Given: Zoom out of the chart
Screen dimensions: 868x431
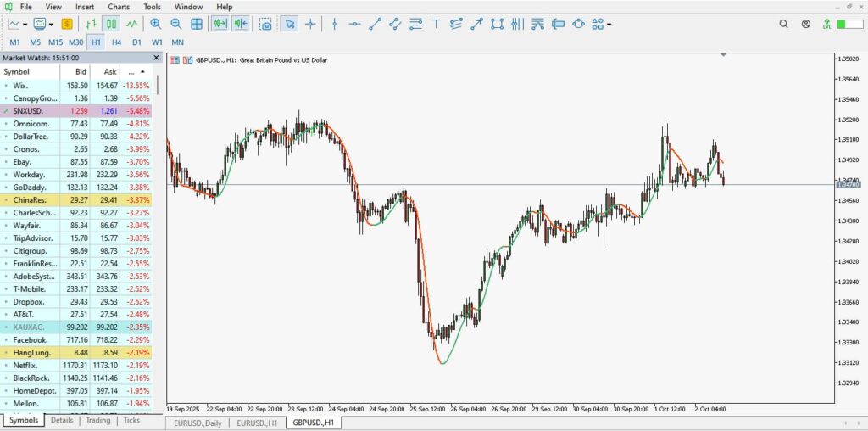Looking at the screenshot, I should (176, 24).
